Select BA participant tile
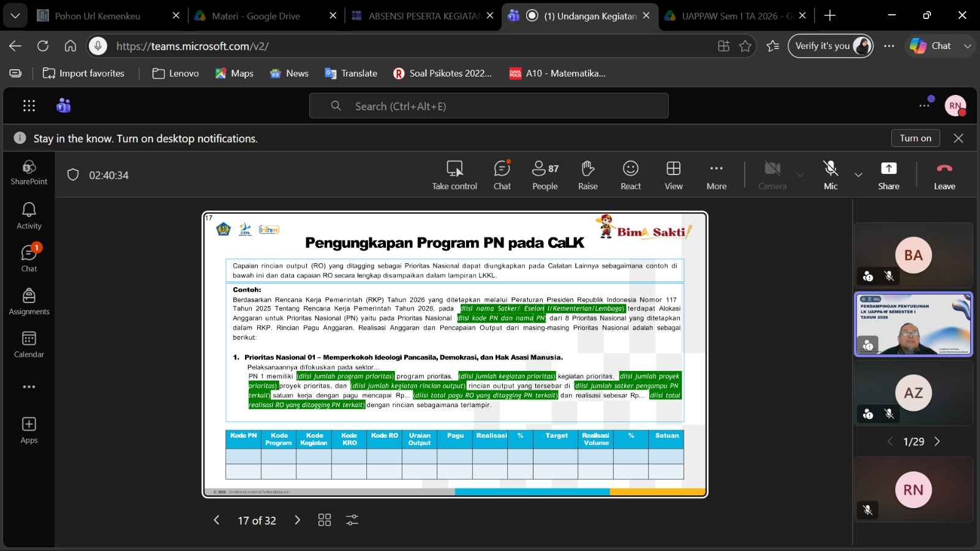Viewport: 980px width, 551px height. [913, 255]
